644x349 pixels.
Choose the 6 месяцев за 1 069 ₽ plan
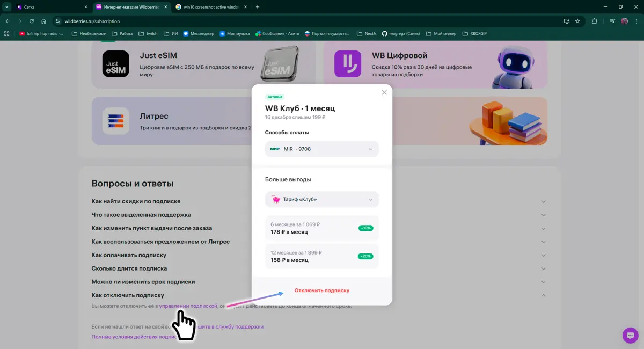322,228
